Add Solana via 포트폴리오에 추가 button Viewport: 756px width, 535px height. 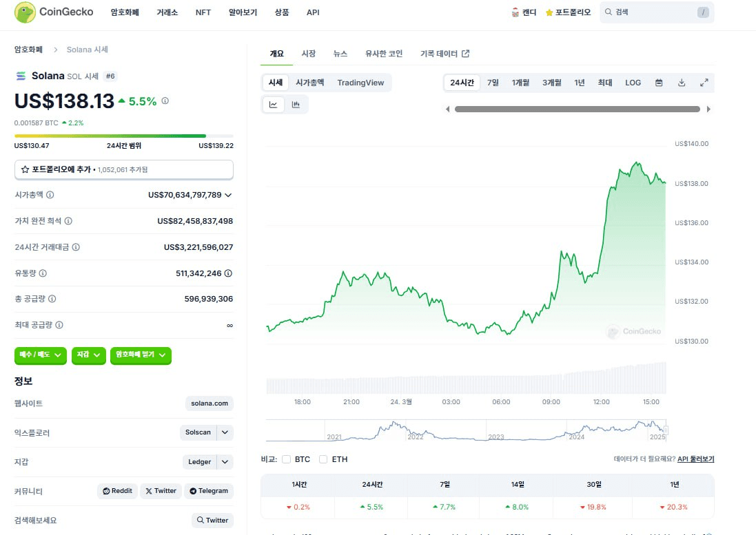(124, 169)
